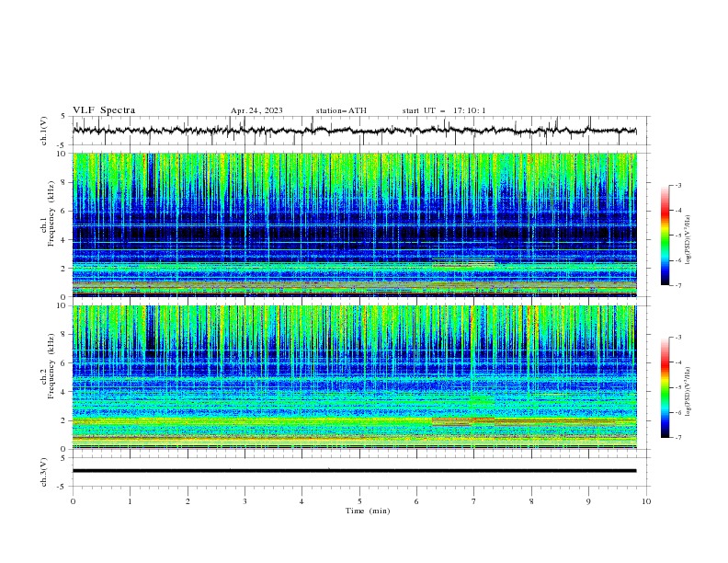Click the ch.2 'Frequency (kHz)' axis label
Viewport: 728px width, 563px height.
(51, 366)
